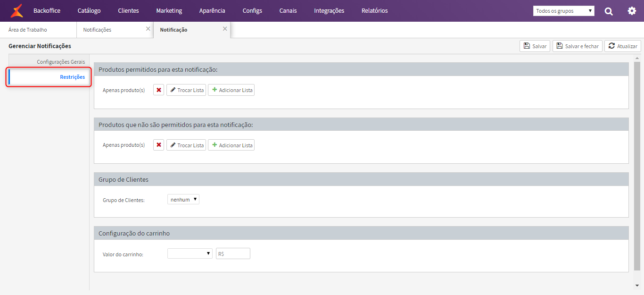Click the Gerenciar Notificações heading

pyautogui.click(x=40, y=46)
